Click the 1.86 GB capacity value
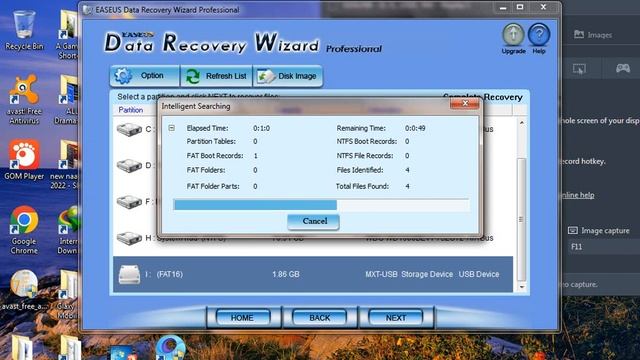 pos(286,274)
